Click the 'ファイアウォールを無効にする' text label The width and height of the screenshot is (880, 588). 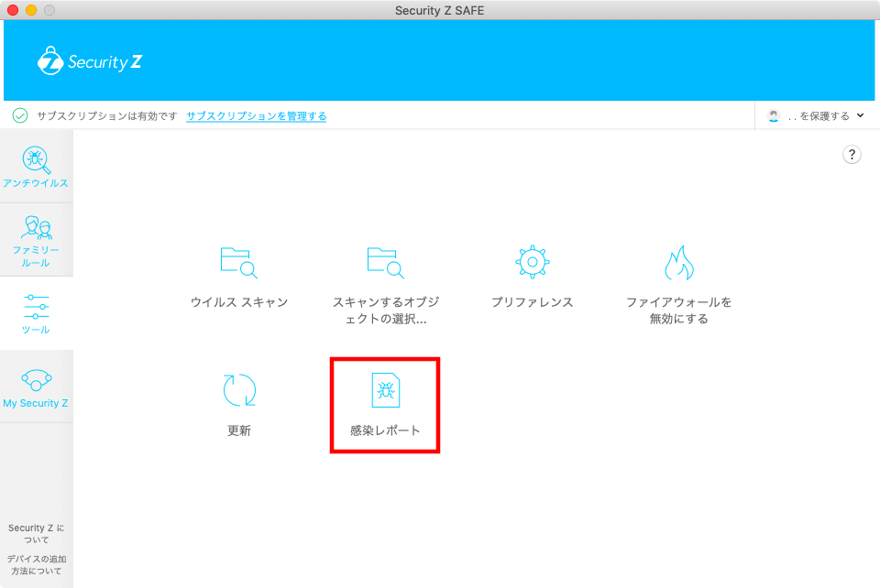(678, 310)
